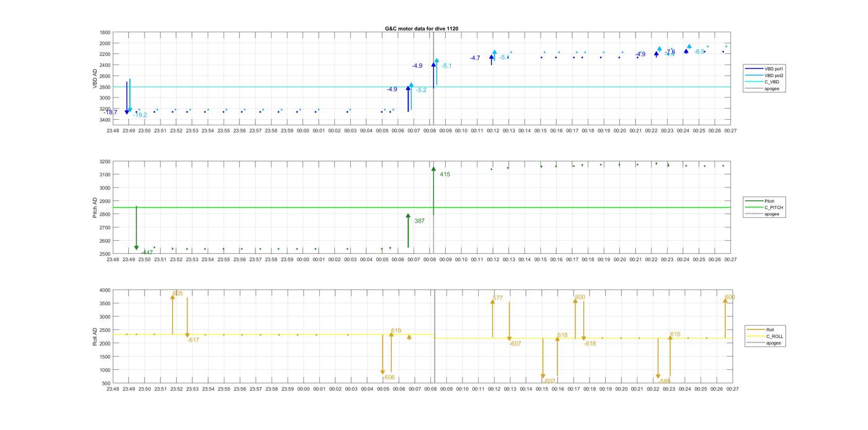The width and height of the screenshot is (868, 430).
Task: Click the '415' pitch data label
Action: 445,174
